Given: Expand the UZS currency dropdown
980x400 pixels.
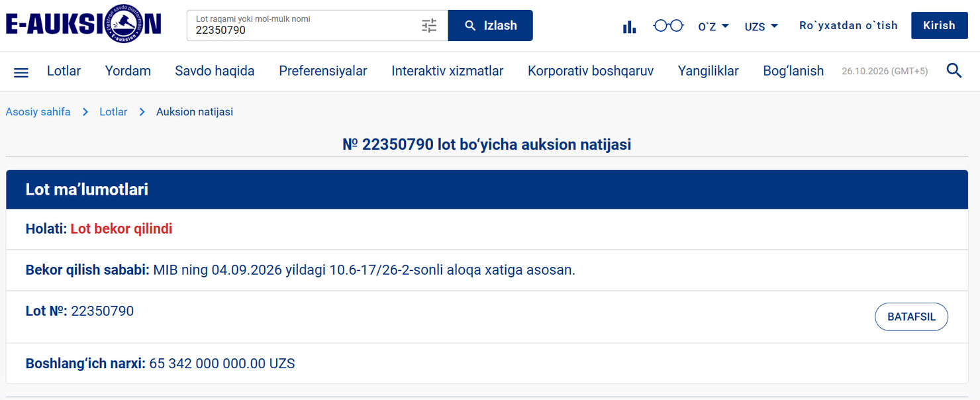Looking at the screenshot, I should coord(761,26).
